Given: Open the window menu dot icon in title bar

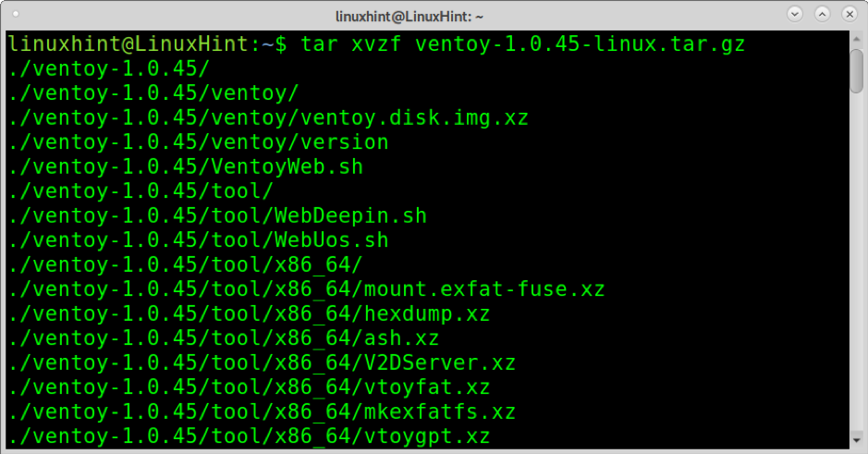Looking at the screenshot, I should [16, 15].
